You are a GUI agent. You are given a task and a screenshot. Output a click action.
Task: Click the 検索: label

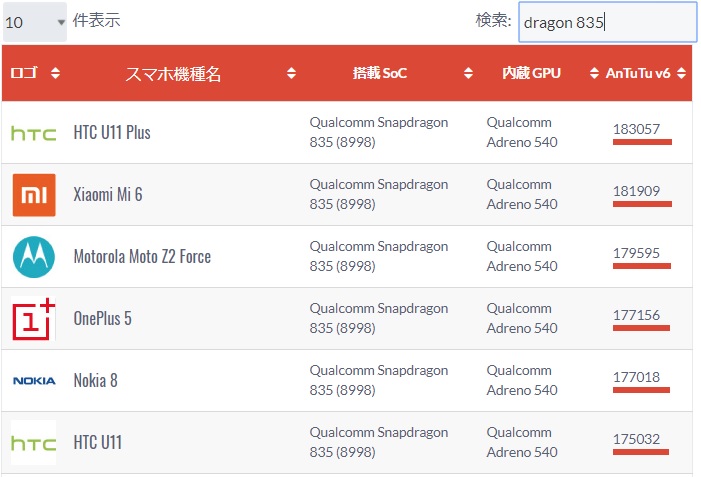pos(493,21)
